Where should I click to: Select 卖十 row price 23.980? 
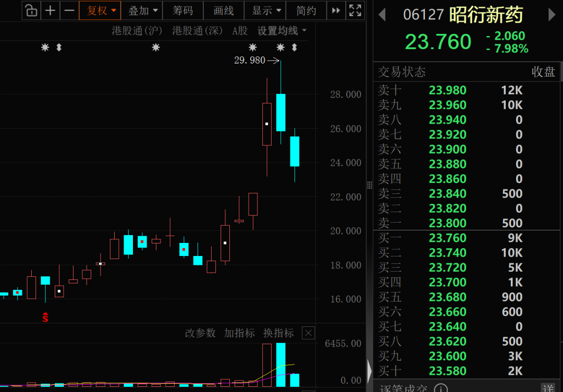coord(448,90)
